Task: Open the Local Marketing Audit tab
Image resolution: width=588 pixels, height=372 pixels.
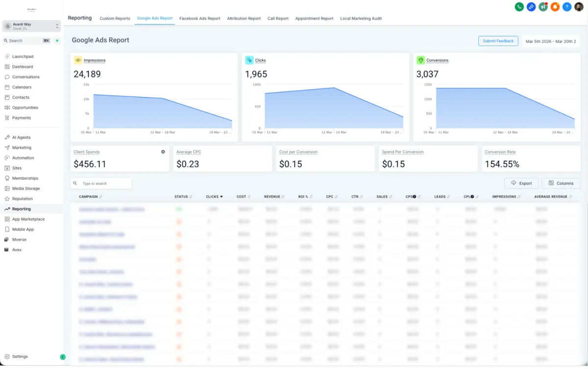Action: coord(361,19)
